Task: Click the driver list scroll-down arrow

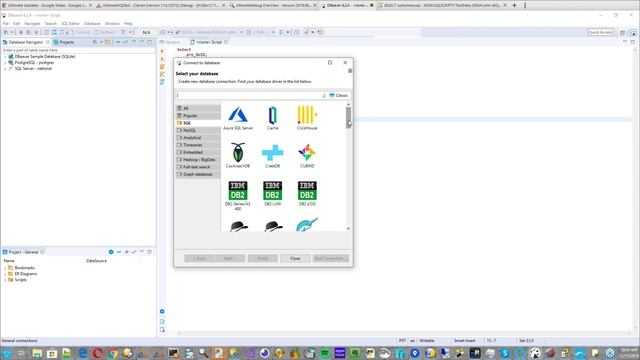Action: pos(348,229)
